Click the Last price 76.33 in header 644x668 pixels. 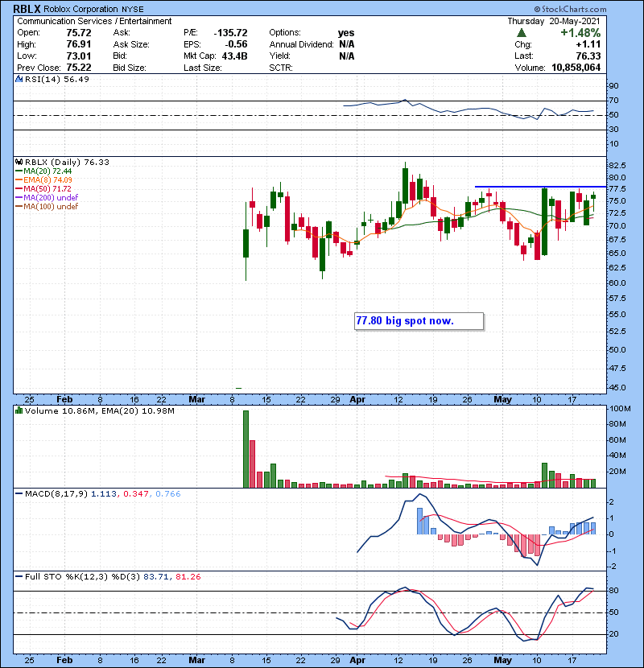[588, 56]
